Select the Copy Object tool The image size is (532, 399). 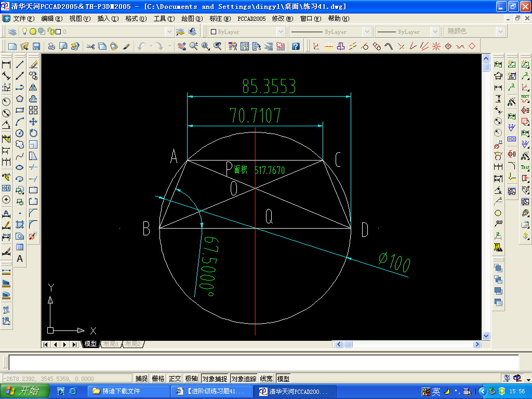(33, 76)
